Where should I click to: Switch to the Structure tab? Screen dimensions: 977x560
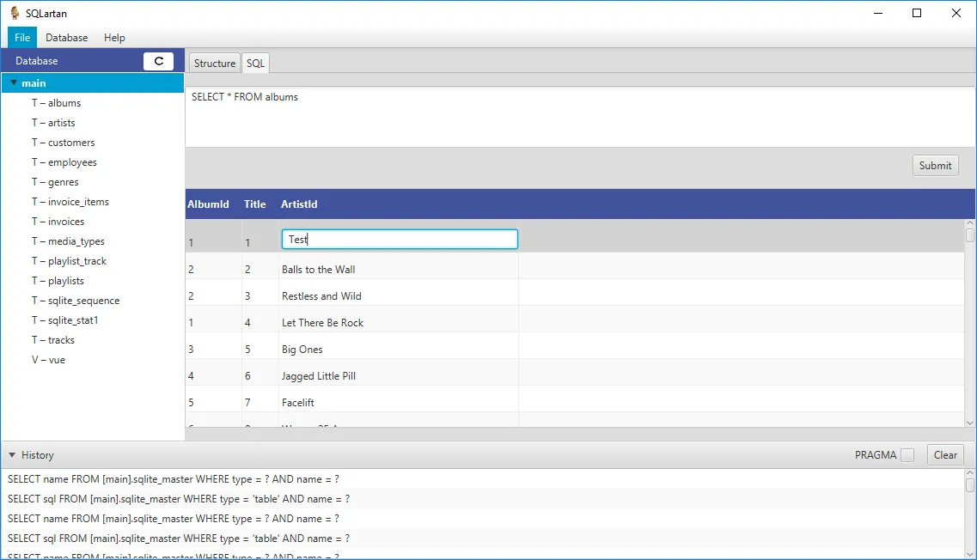(214, 63)
